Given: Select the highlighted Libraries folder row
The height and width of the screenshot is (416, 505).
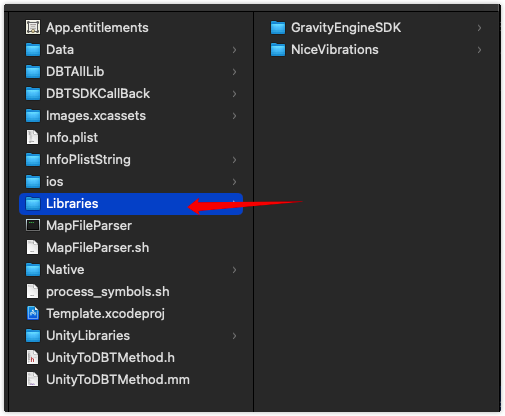Looking at the screenshot, I should 131,204.
